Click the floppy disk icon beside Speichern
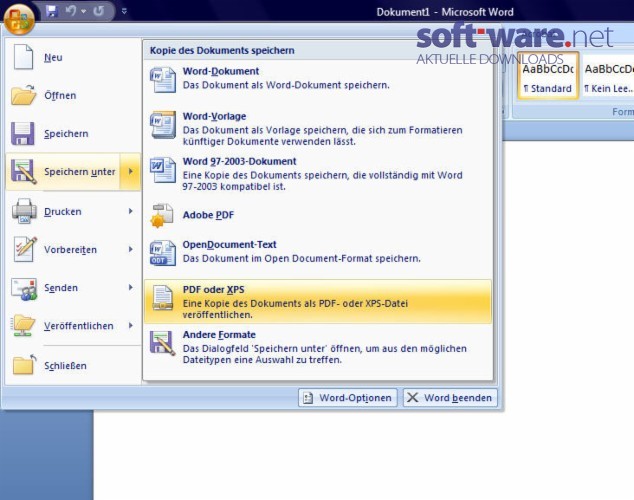 coord(23,133)
